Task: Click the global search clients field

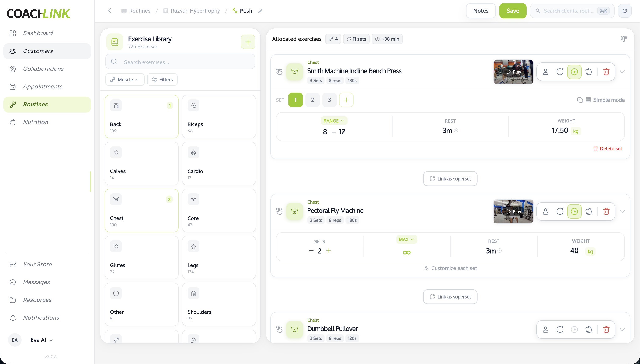Action: tap(572, 11)
